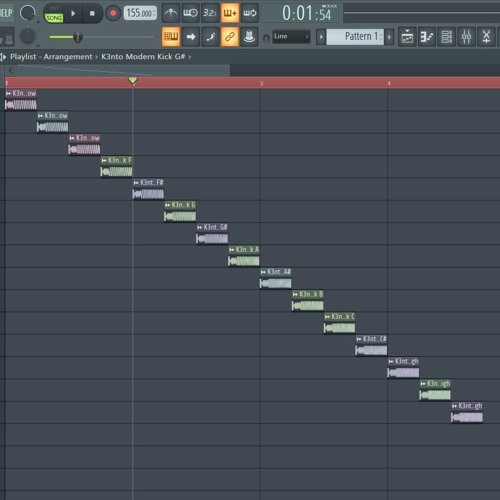Click the playlist horizontal zoom scrollbar

(x=123, y=70)
